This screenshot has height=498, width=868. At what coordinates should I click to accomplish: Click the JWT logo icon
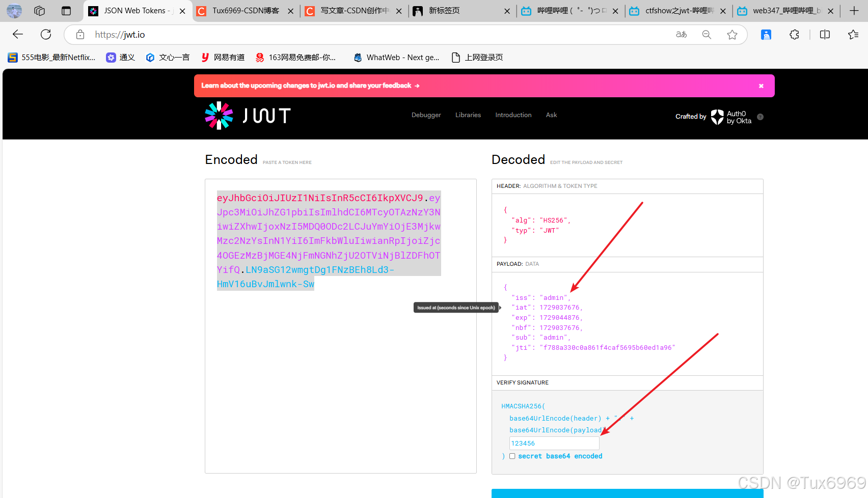pos(219,116)
